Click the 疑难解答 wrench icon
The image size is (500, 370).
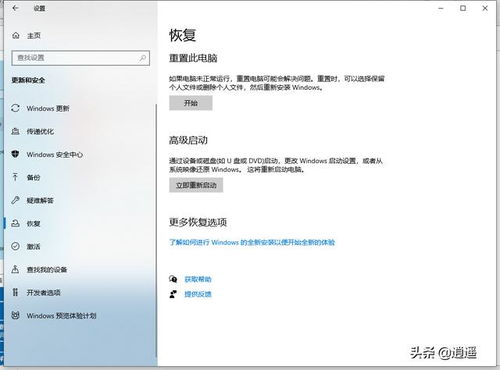pos(15,200)
